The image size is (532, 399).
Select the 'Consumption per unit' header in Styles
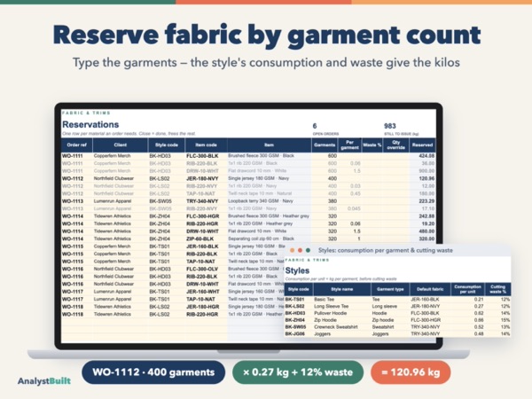coord(467,289)
